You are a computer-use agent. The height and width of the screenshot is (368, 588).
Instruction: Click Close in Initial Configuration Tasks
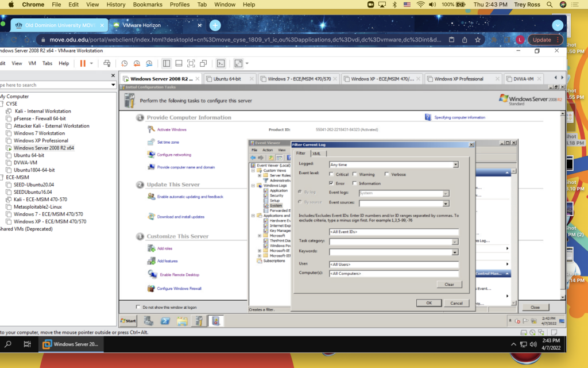(535, 307)
